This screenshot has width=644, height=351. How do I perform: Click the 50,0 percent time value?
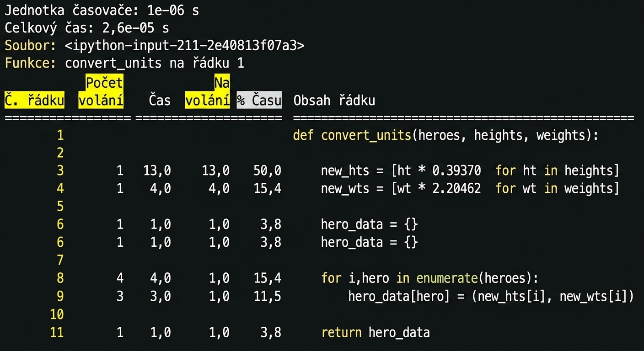click(x=268, y=170)
